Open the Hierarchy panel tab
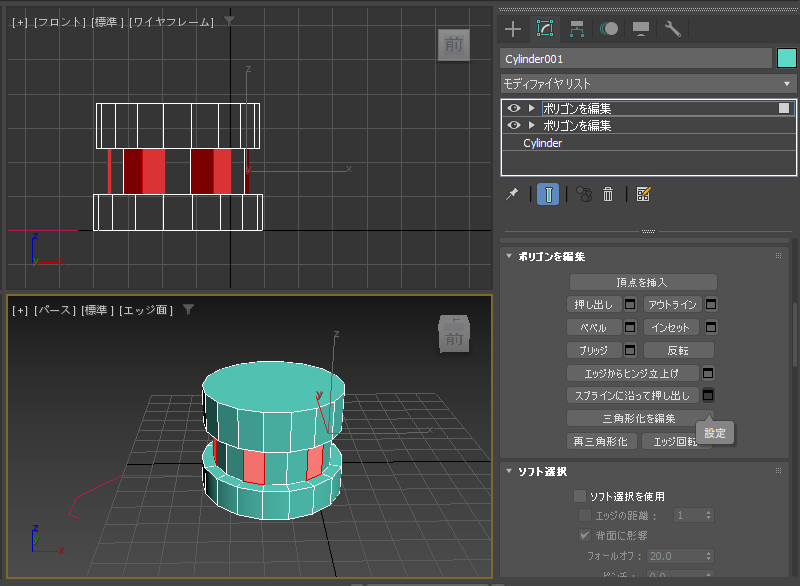Viewport: 800px width, 586px height. coord(577,29)
